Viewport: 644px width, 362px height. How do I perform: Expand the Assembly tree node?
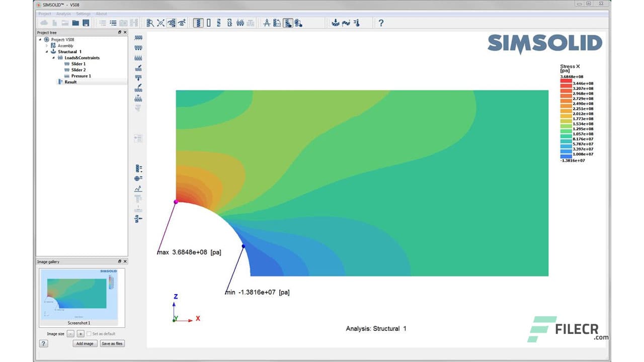47,46
